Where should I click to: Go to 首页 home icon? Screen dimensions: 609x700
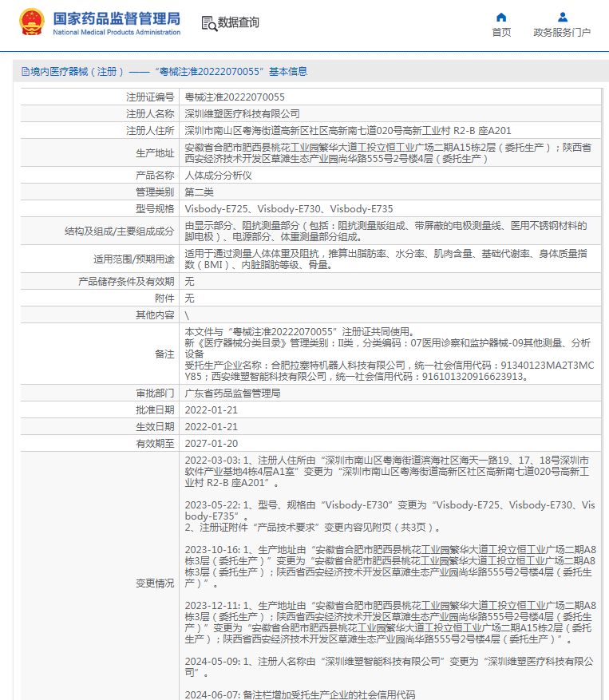[501, 18]
